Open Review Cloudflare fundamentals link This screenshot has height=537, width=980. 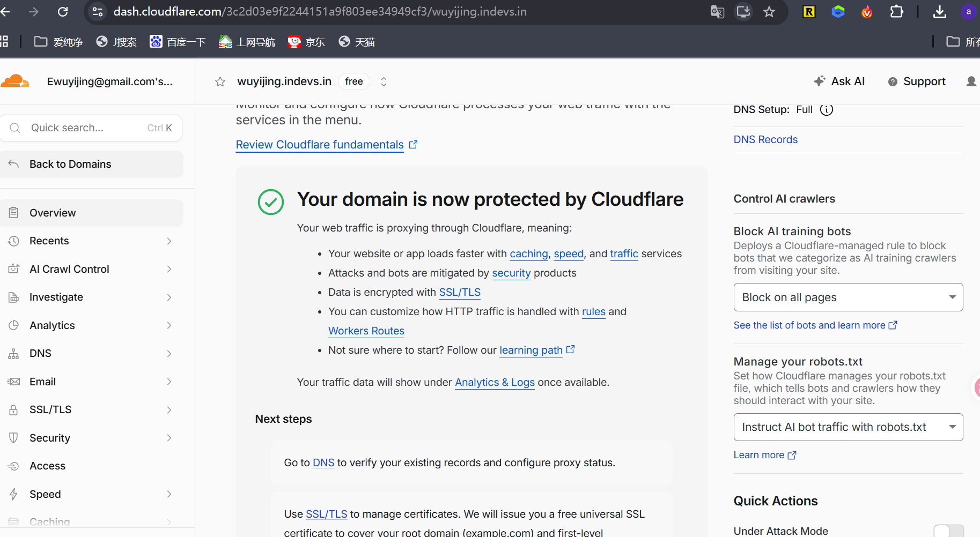point(326,145)
